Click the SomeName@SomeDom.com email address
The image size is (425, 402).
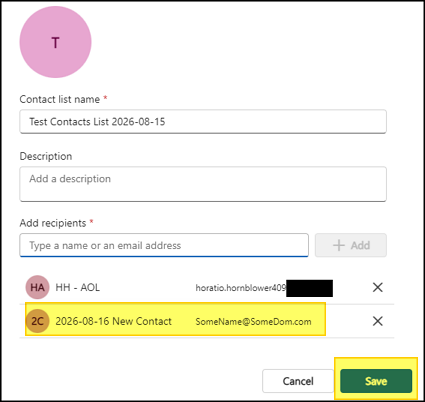coord(253,322)
